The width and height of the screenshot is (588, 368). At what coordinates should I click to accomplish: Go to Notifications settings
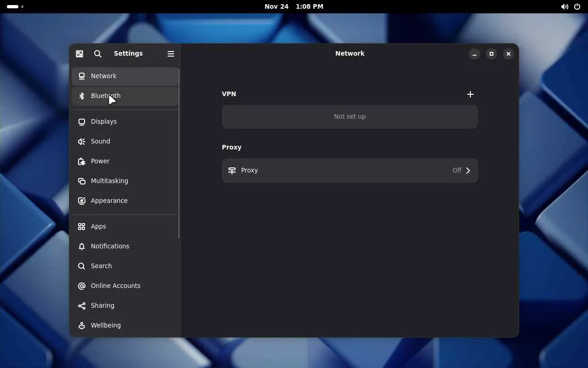click(x=125, y=246)
